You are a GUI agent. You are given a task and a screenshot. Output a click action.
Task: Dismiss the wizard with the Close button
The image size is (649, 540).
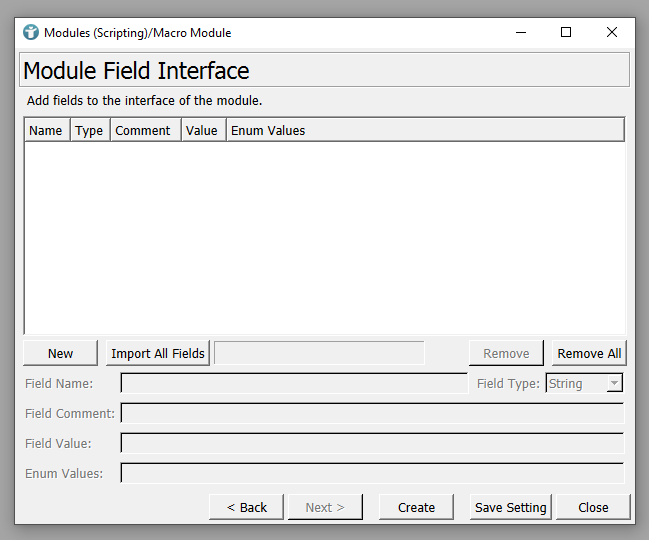(593, 507)
